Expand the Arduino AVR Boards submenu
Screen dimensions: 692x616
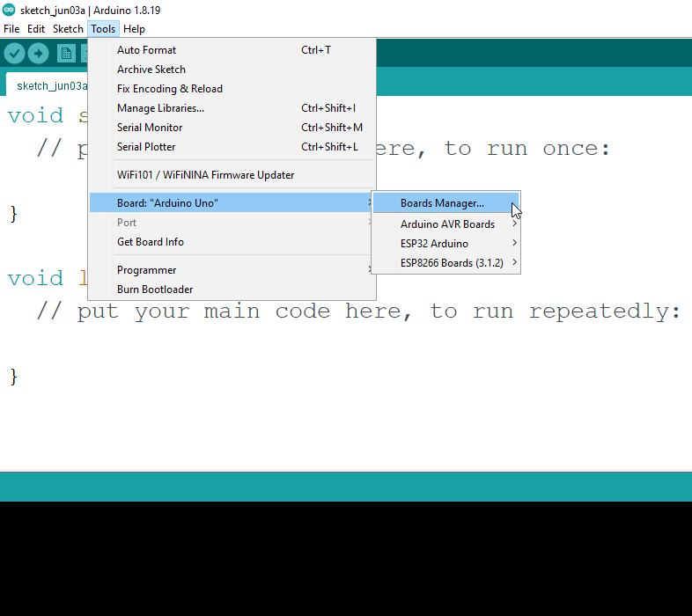(x=446, y=224)
